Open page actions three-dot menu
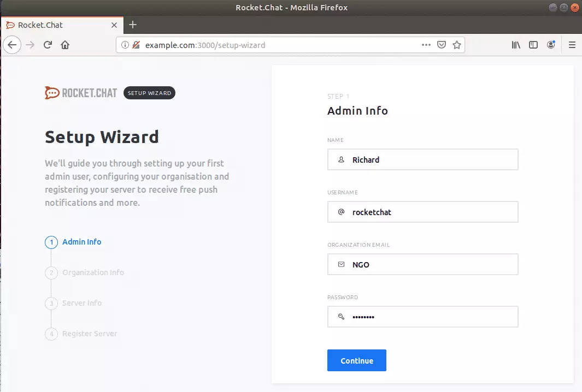Viewport: 582px width, 392px height. [426, 45]
